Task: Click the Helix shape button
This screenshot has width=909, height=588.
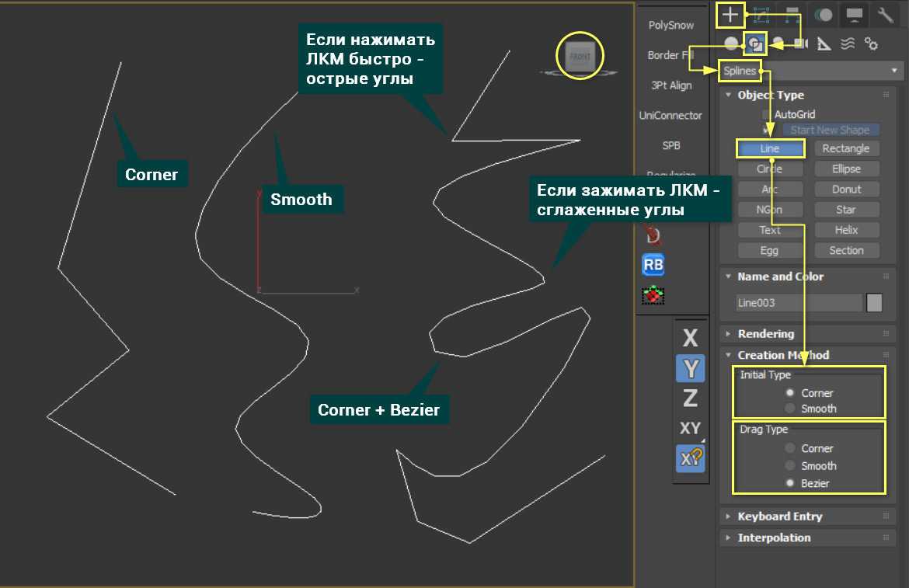Action: 846,230
